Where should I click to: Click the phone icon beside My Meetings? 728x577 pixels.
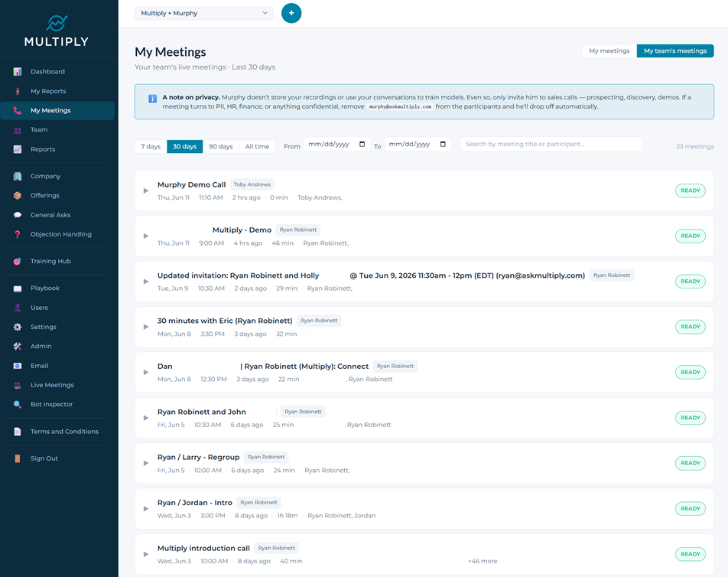point(17,110)
